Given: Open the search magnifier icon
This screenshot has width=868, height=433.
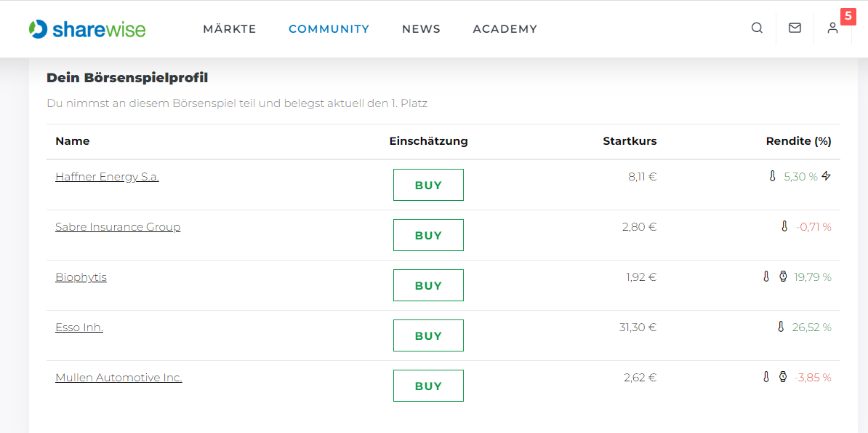Looking at the screenshot, I should (757, 28).
